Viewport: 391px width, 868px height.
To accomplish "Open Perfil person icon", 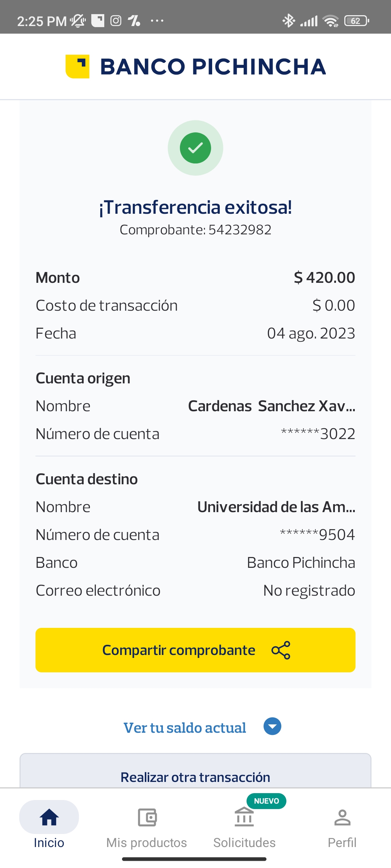I will [x=342, y=817].
